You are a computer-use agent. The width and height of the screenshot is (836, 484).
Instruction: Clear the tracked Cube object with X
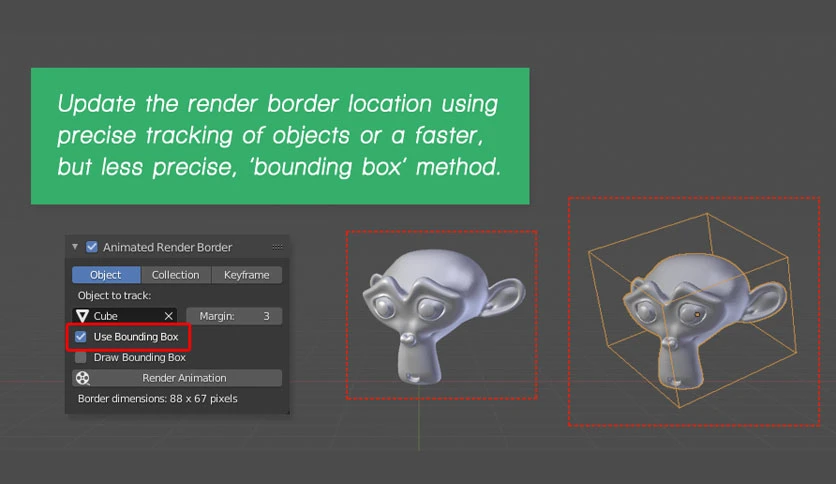[x=168, y=316]
